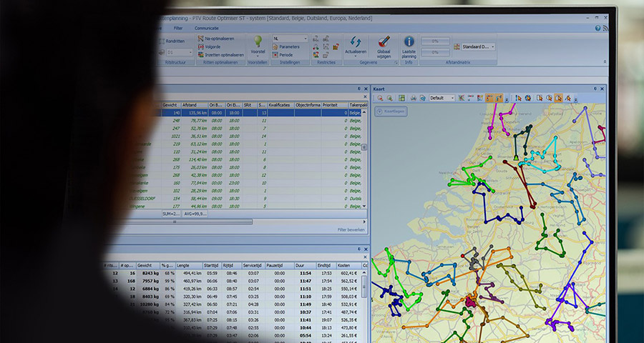This screenshot has height=343, width=644.
Task: Click the help icon at top right
Action: click(597, 29)
